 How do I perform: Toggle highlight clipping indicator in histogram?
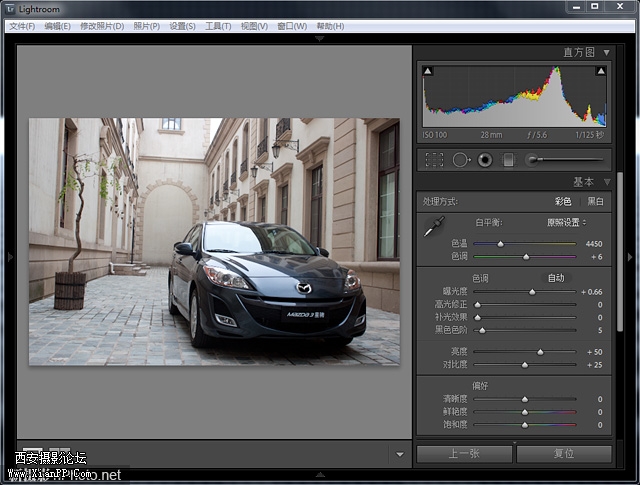(x=601, y=71)
